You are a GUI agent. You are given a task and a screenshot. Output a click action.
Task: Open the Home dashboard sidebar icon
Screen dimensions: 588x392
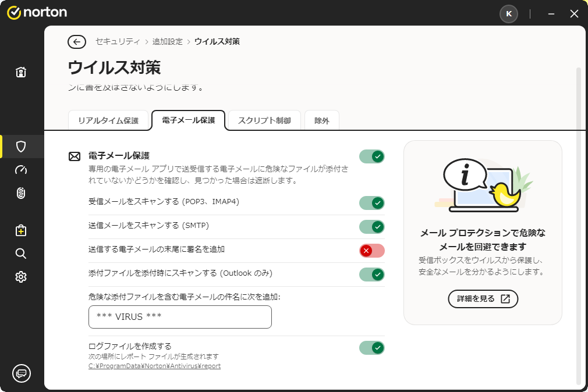pos(21,72)
